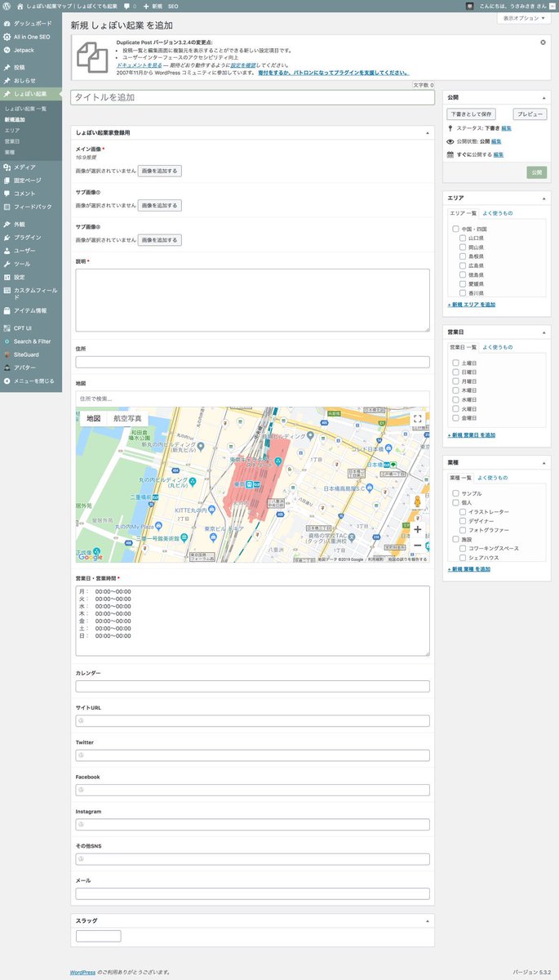Viewport: 559px width, 980px height.
Task: Open しょぼい起業 一覧 submenu item
Action: click(25, 109)
